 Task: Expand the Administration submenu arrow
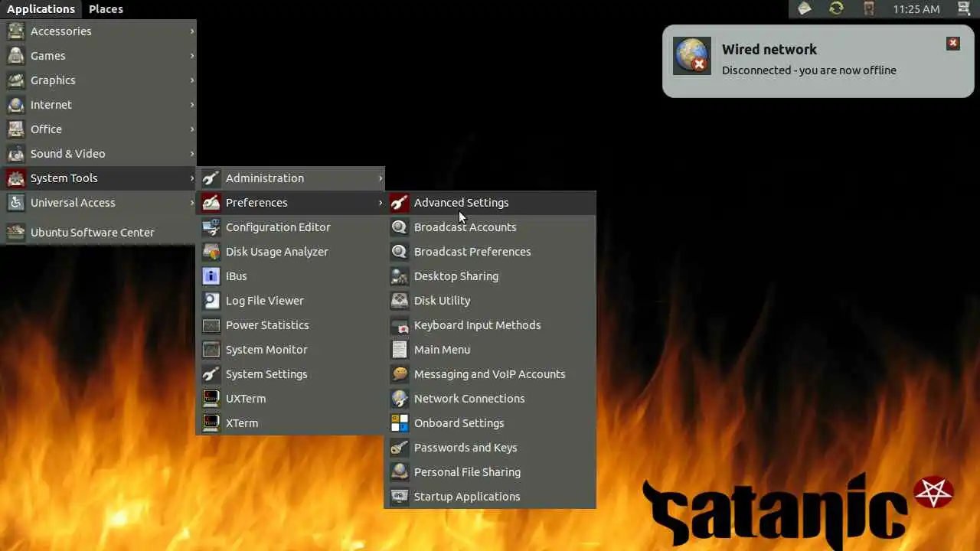[381, 178]
